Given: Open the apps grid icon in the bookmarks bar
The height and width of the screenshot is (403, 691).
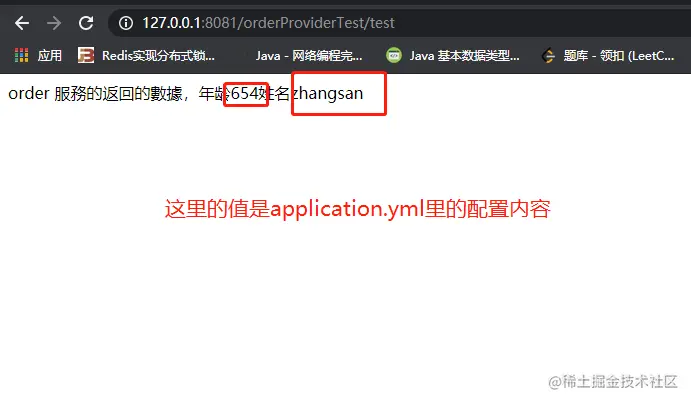Looking at the screenshot, I should click(21, 56).
